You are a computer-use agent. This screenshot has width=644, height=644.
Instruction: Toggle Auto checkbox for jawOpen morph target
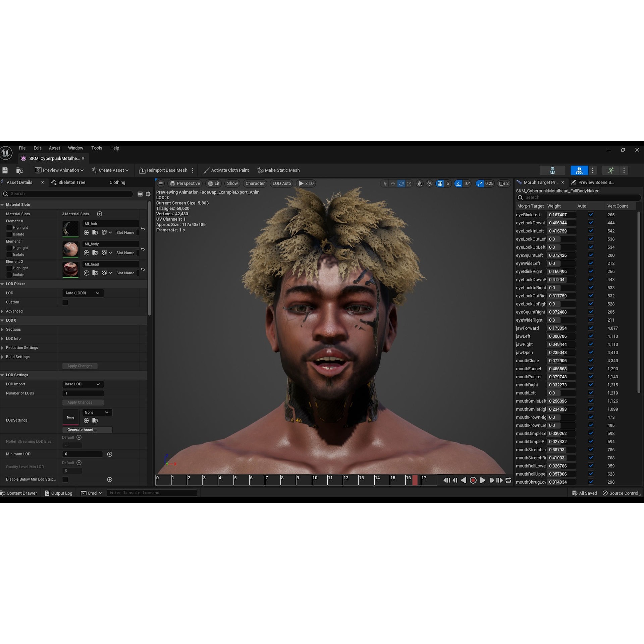591,353
